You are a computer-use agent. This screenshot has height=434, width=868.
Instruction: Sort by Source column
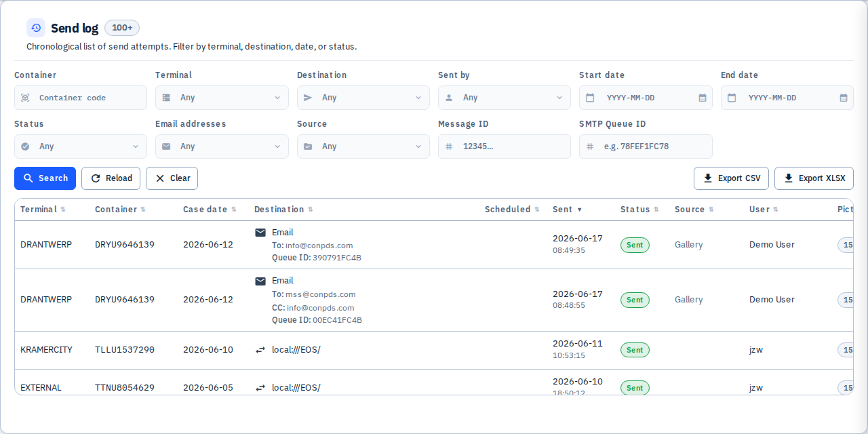694,210
